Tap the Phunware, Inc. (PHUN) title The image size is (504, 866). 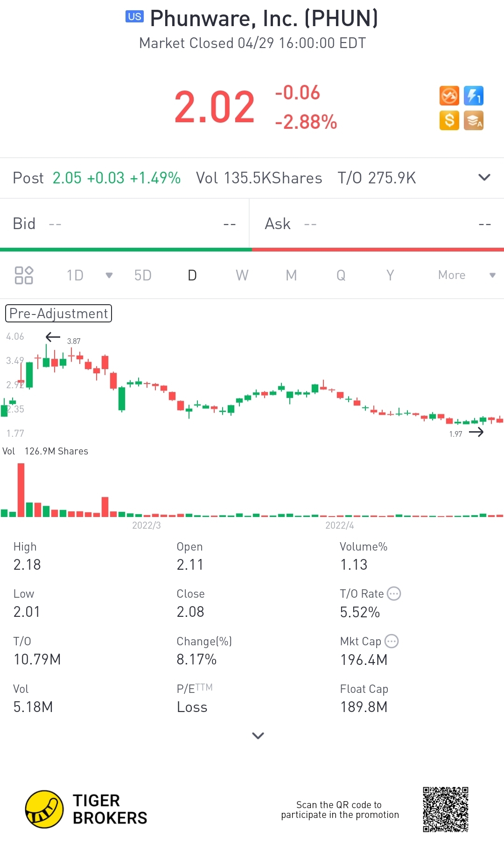264,18
